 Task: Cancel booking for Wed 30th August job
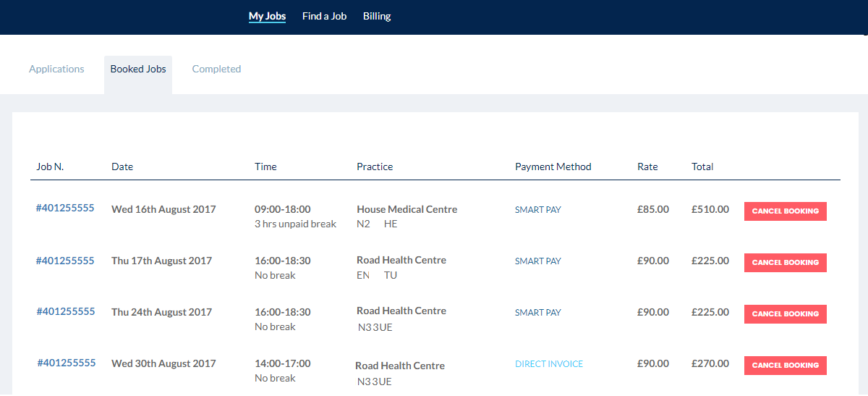(x=786, y=366)
